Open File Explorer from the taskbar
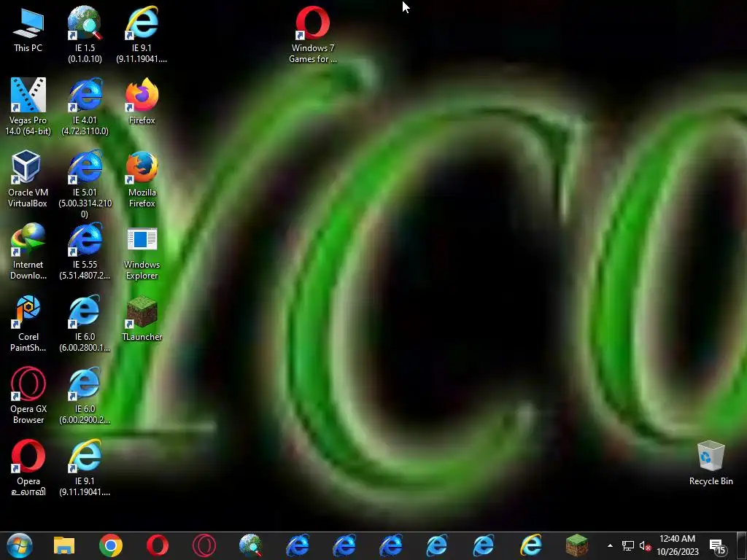747x560 pixels. 64,545
